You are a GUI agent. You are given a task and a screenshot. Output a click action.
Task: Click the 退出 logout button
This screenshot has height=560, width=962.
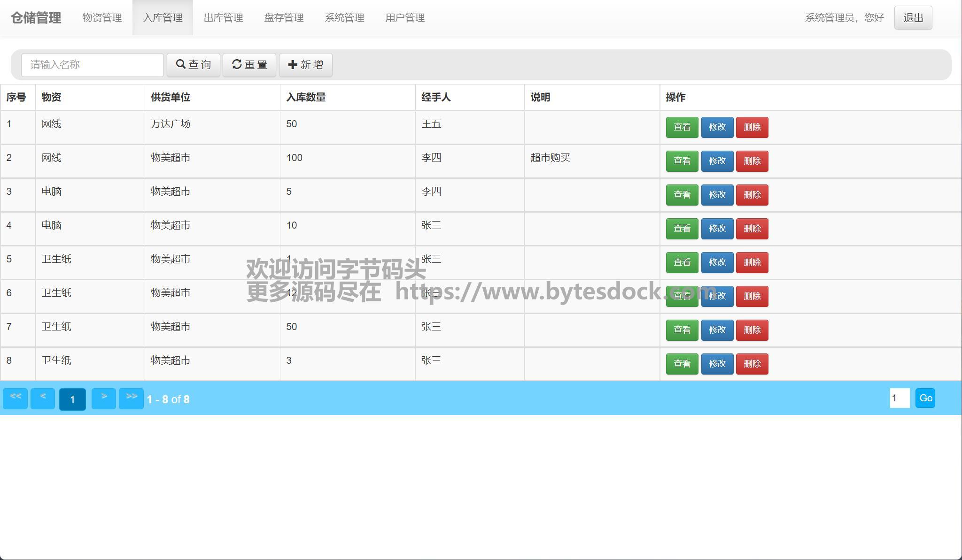pos(913,18)
